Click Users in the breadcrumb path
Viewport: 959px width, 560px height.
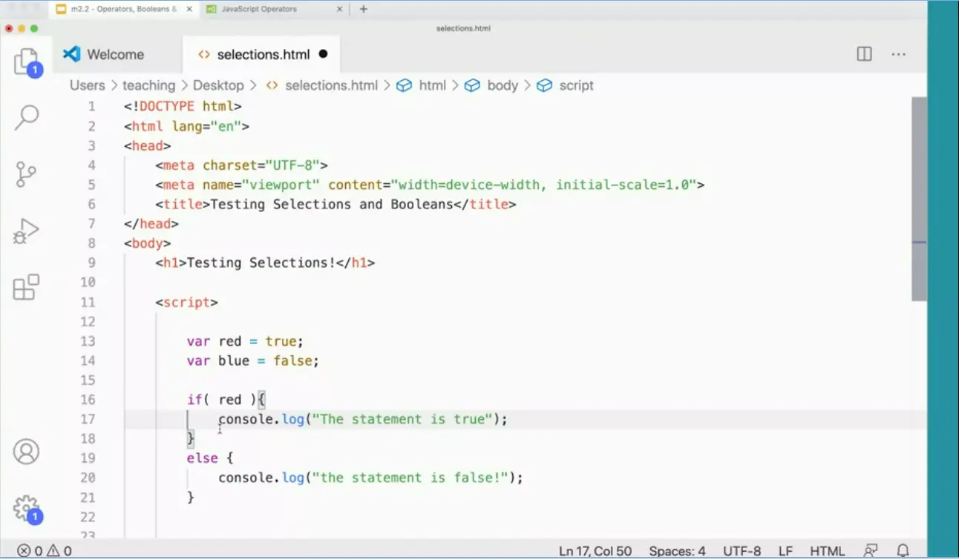click(x=88, y=85)
